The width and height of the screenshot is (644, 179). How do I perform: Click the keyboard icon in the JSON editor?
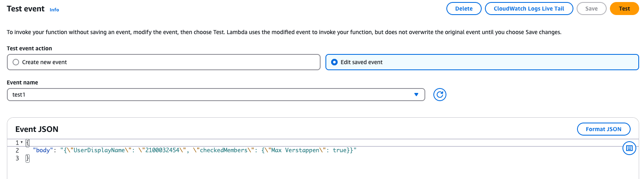[629, 148]
